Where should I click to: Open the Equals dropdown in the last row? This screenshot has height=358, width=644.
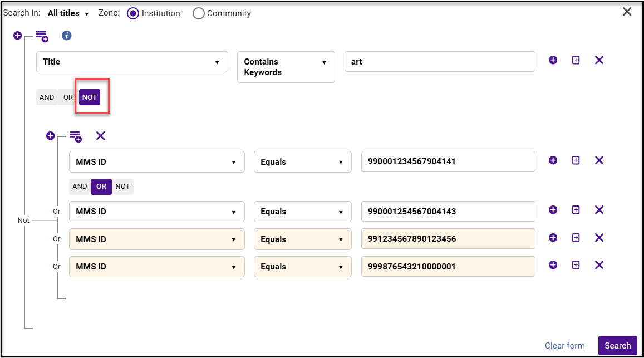[x=303, y=267]
